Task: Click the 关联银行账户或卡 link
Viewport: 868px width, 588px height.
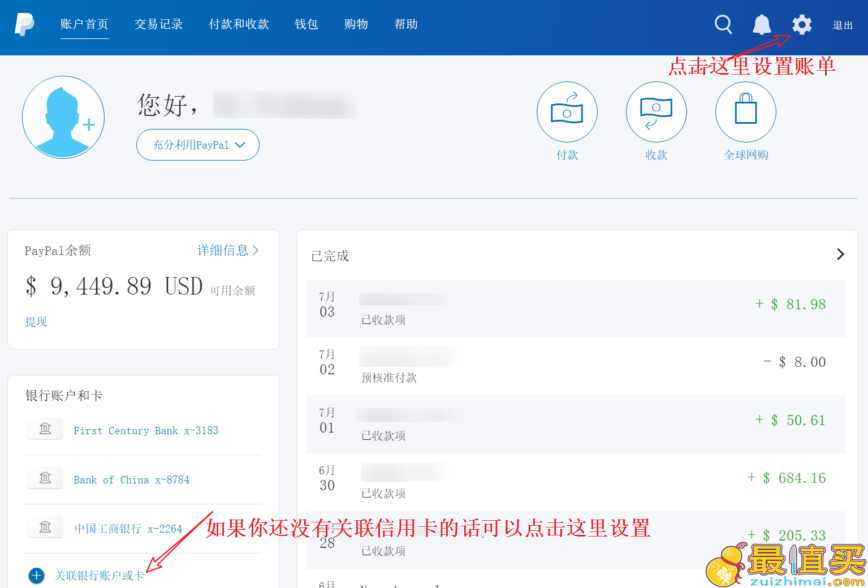Action: 100,576
